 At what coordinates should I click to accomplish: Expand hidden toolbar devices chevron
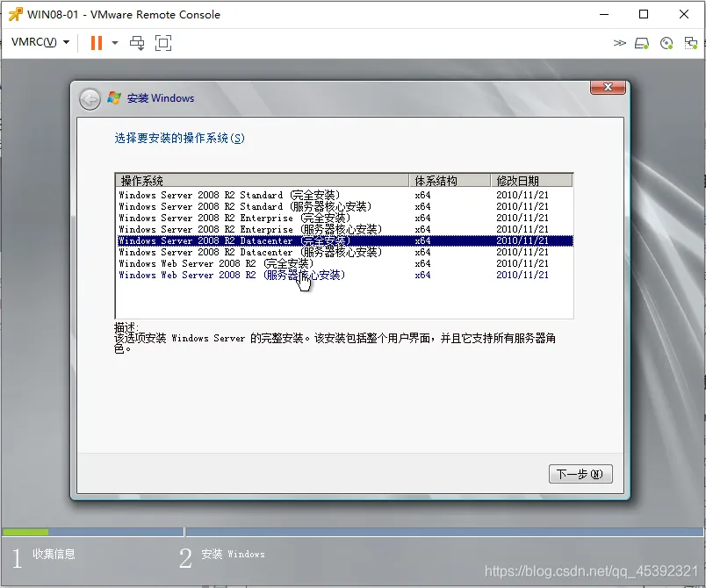pos(620,43)
